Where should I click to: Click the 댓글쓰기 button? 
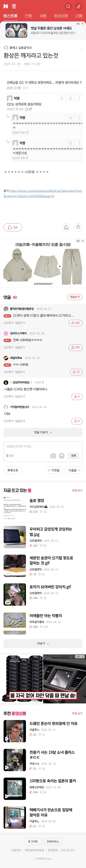[75, 297]
